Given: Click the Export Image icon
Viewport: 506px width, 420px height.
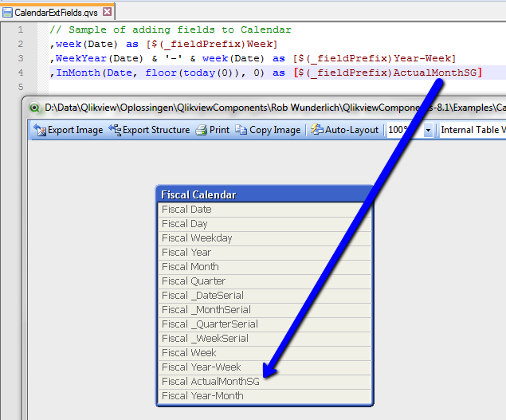Looking at the screenshot, I should click(x=40, y=130).
